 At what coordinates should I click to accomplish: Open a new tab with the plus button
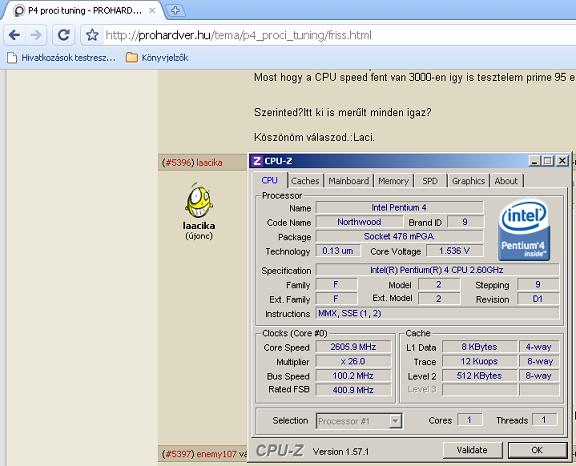click(175, 10)
